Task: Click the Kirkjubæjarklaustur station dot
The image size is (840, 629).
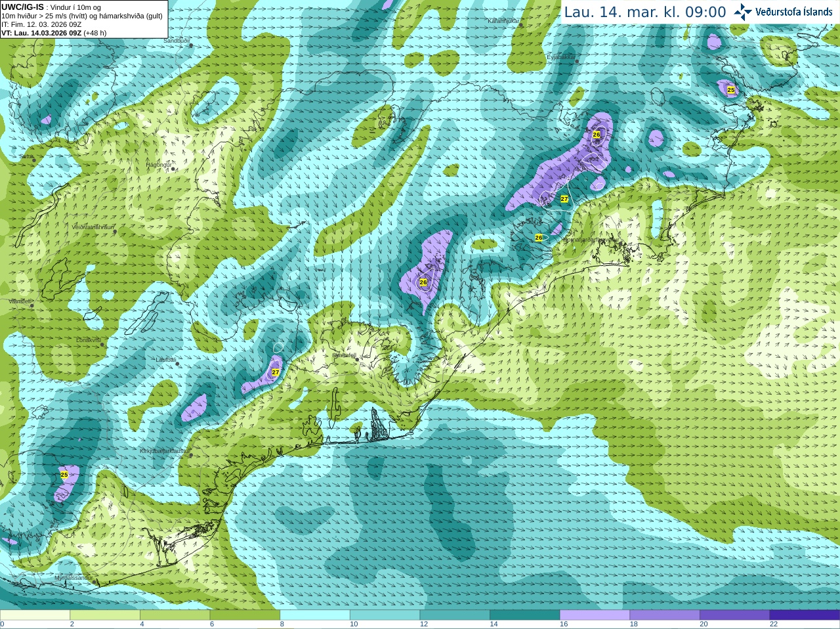Action: tap(191, 455)
